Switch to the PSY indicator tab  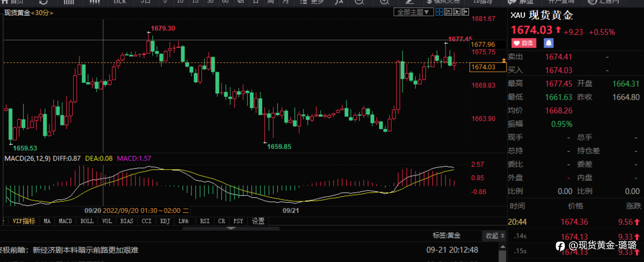click(238, 221)
